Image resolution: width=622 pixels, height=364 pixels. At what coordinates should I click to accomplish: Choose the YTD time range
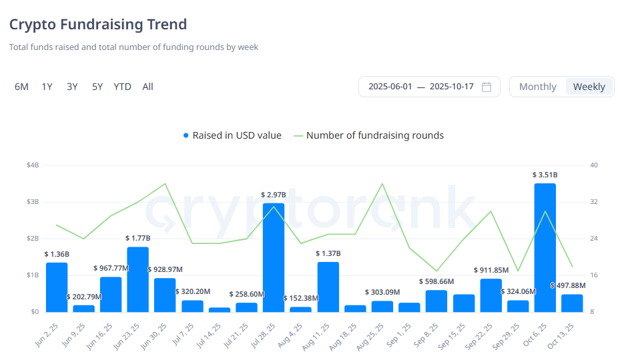122,87
